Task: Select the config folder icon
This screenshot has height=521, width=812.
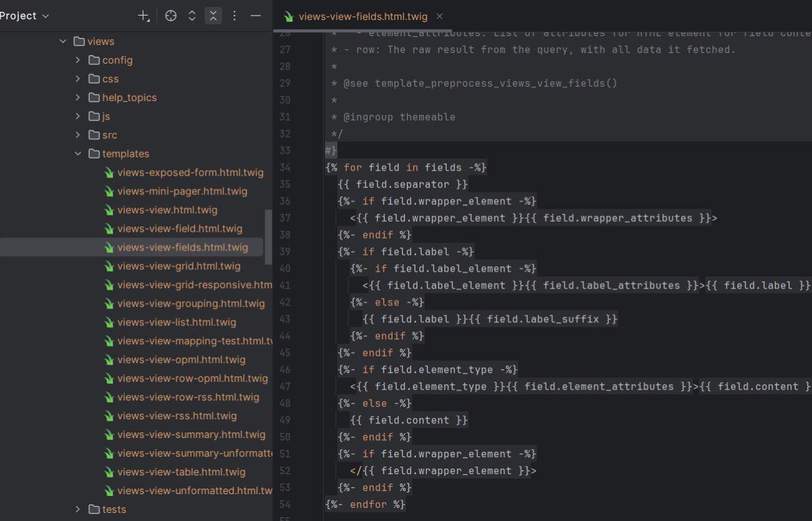Action: click(x=94, y=60)
